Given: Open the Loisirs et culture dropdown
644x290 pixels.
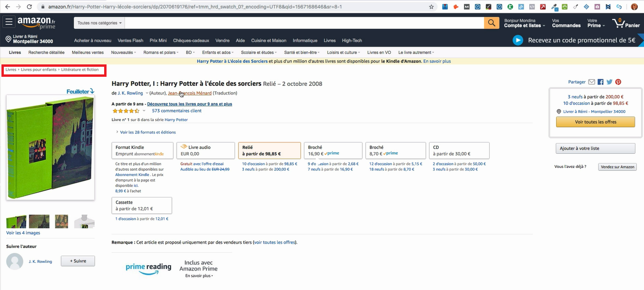Looking at the screenshot, I should pyautogui.click(x=344, y=52).
